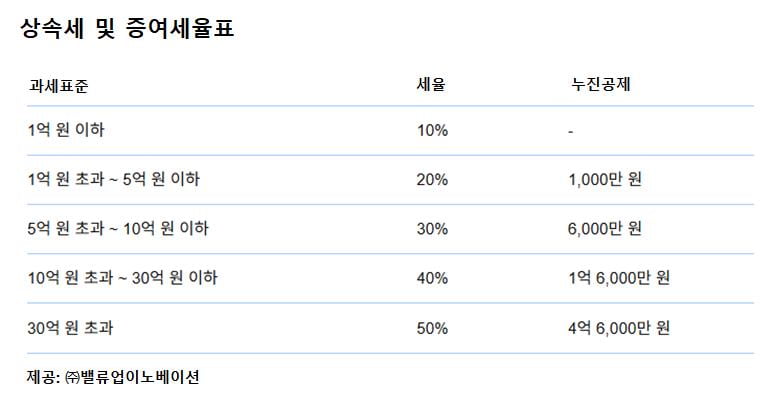This screenshot has height=402, width=773.
Task: Click the 20% tax rate cell
Action: point(432,179)
